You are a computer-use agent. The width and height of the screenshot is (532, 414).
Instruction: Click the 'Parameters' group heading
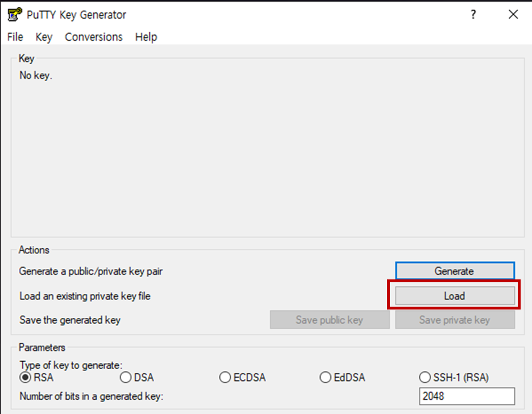coord(41,347)
